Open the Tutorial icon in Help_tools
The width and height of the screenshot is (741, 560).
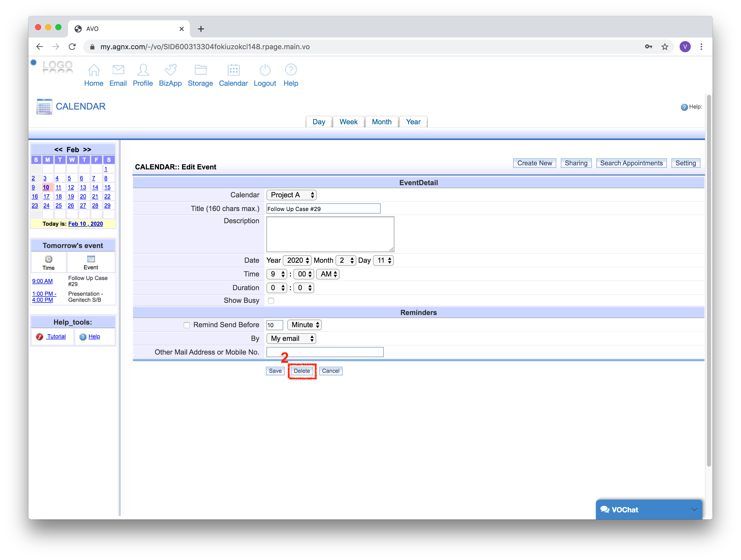[40, 337]
